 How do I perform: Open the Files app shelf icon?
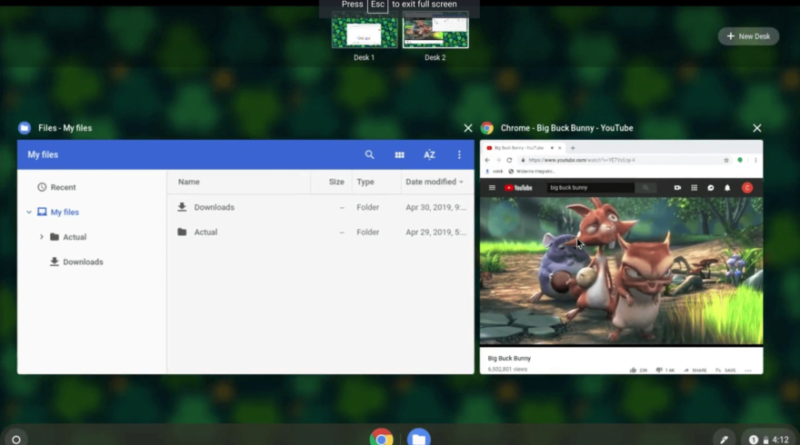click(x=419, y=437)
